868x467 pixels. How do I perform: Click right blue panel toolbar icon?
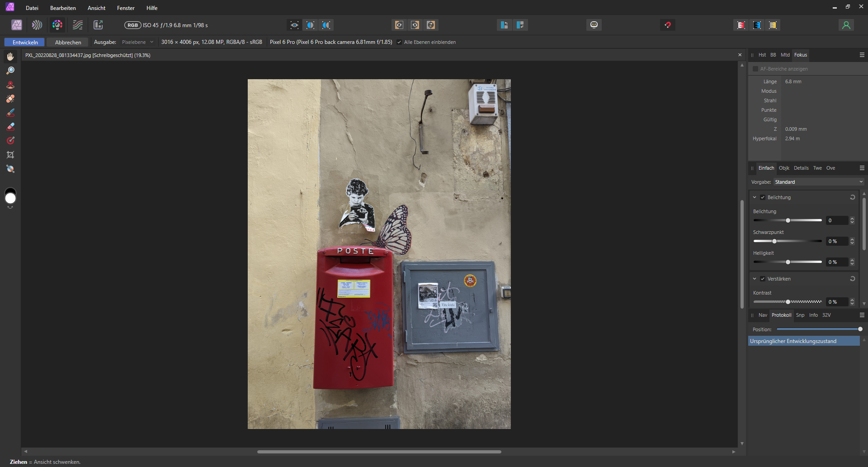coord(520,25)
